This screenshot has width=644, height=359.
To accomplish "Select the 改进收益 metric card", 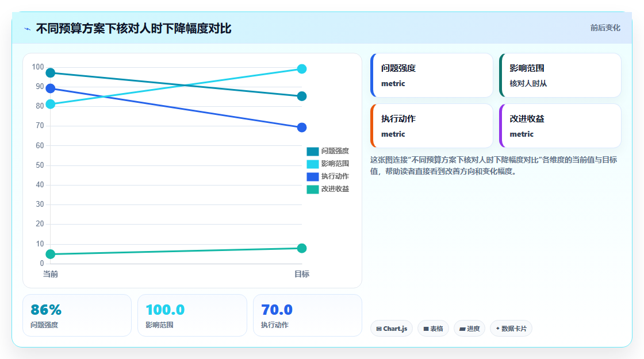I will pyautogui.click(x=560, y=126).
